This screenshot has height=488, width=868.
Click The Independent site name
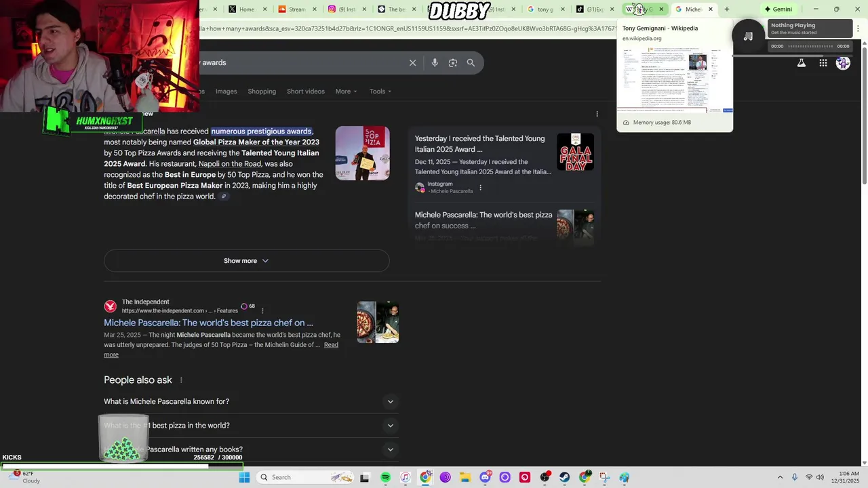[145, 302]
